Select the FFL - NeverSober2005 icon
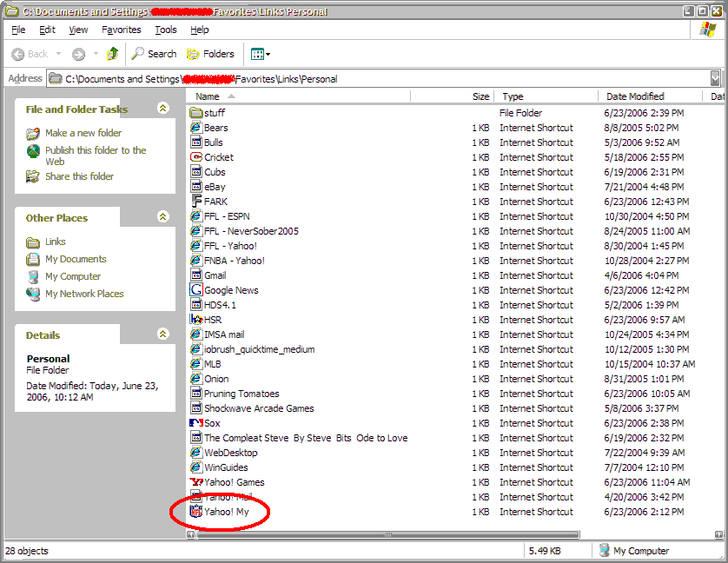 click(x=196, y=231)
